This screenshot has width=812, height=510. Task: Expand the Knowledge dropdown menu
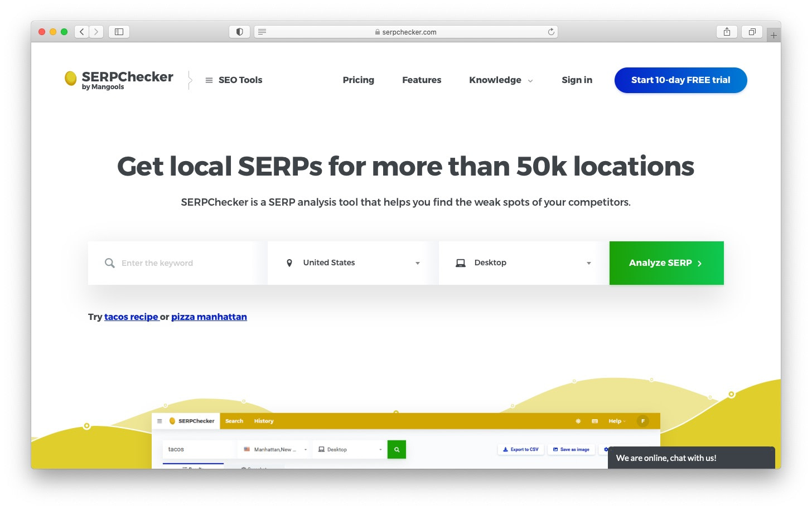point(501,80)
